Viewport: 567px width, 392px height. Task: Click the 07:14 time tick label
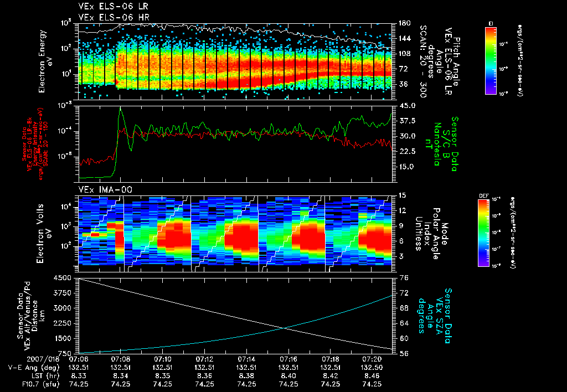pos(246,359)
